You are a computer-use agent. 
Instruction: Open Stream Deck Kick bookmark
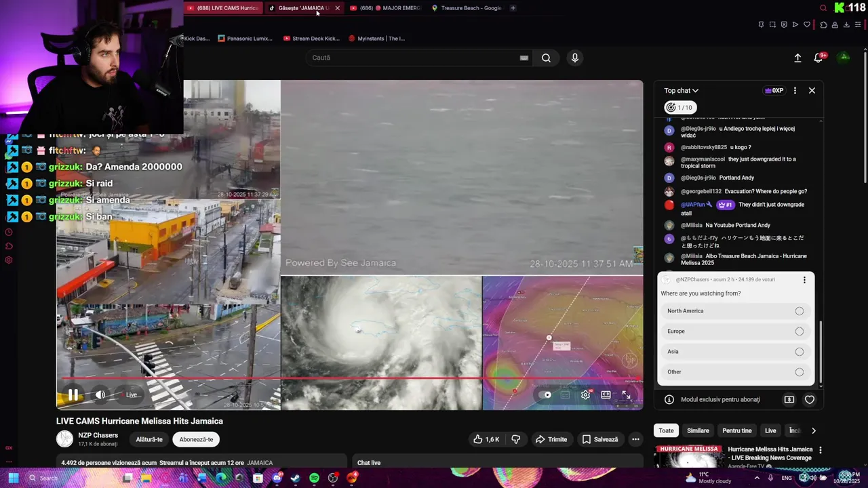click(x=311, y=39)
